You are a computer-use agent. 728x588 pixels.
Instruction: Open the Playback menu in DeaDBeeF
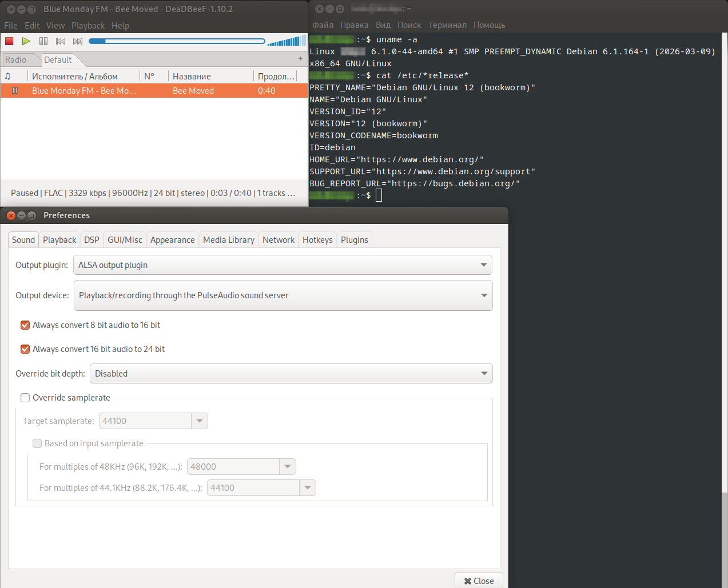pos(87,26)
